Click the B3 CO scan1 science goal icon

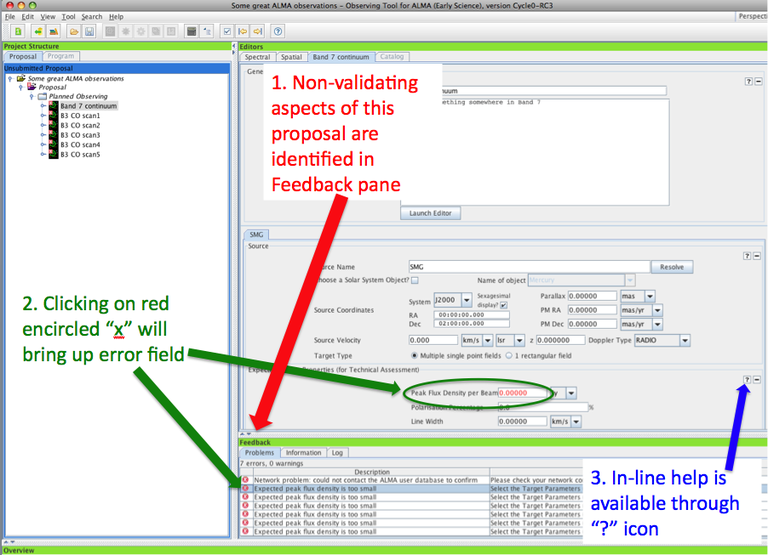pyautogui.click(x=53, y=116)
